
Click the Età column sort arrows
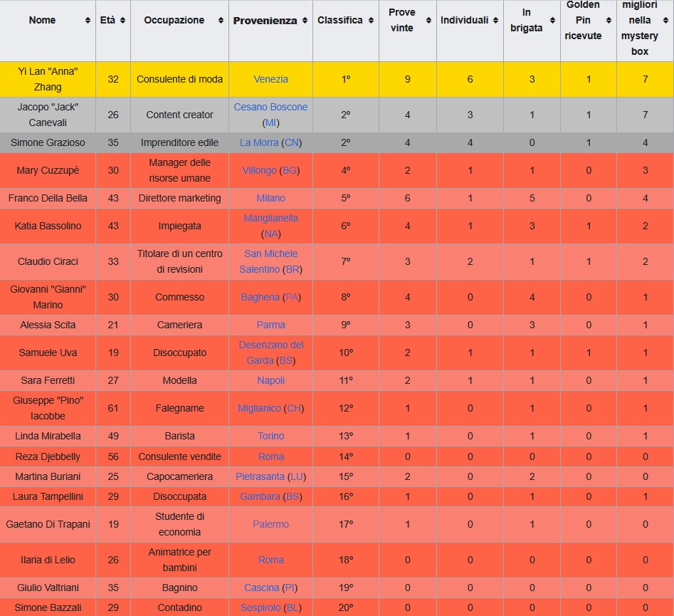point(122,20)
